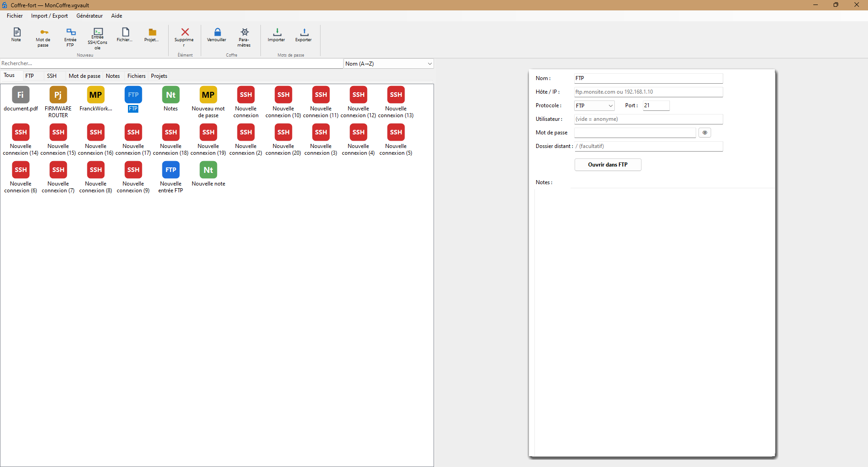868x467 pixels.
Task: Click the Ouvrir dans FTP button
Action: [608, 165]
